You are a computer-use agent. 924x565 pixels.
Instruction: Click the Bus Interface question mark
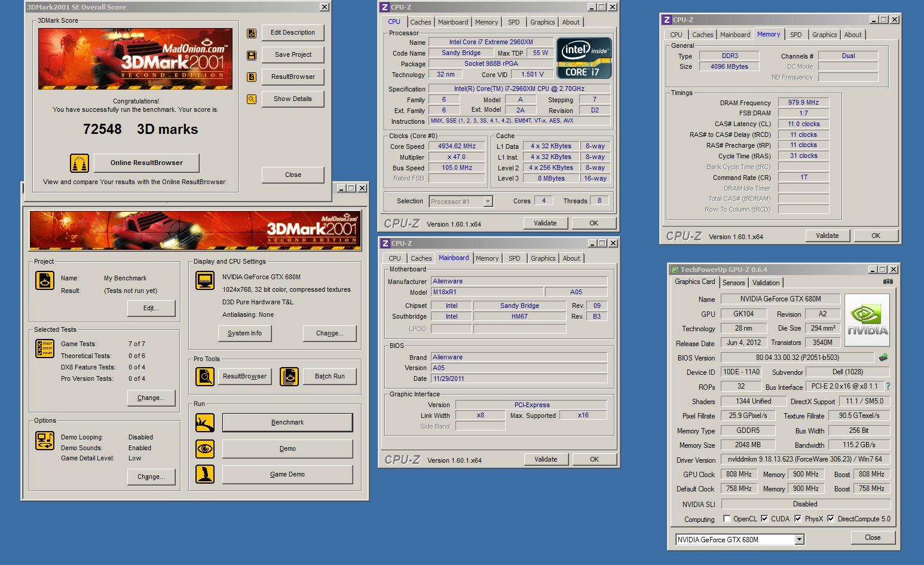coord(888,386)
